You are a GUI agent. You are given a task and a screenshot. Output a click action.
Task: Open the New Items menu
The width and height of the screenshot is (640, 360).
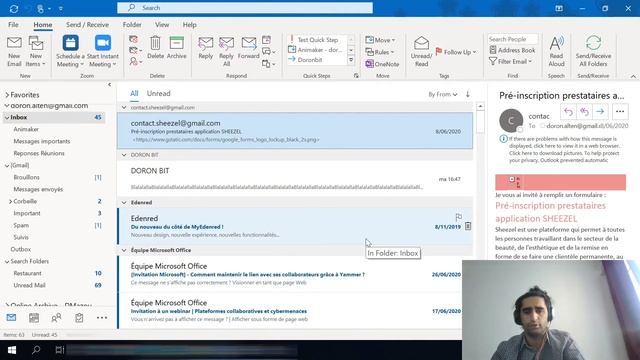click(x=36, y=51)
